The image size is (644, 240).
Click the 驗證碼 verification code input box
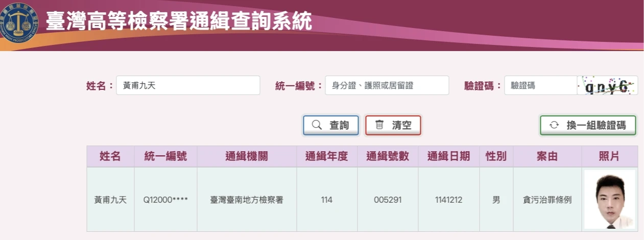point(540,86)
